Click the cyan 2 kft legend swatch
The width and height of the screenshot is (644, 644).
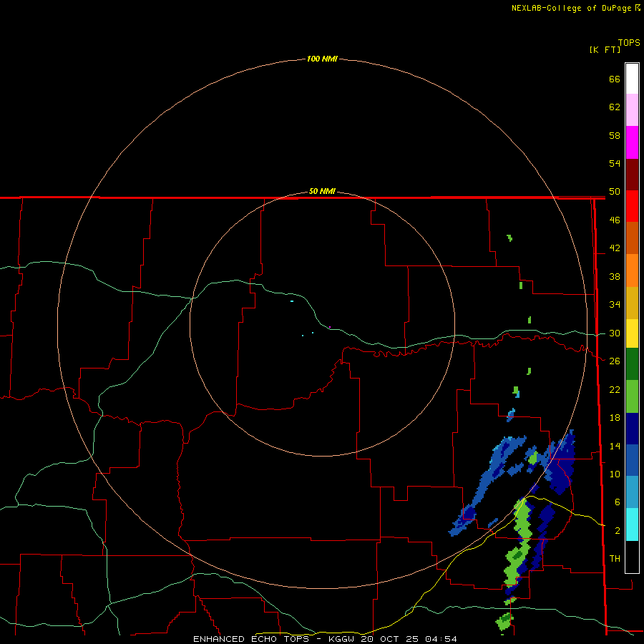click(x=632, y=525)
